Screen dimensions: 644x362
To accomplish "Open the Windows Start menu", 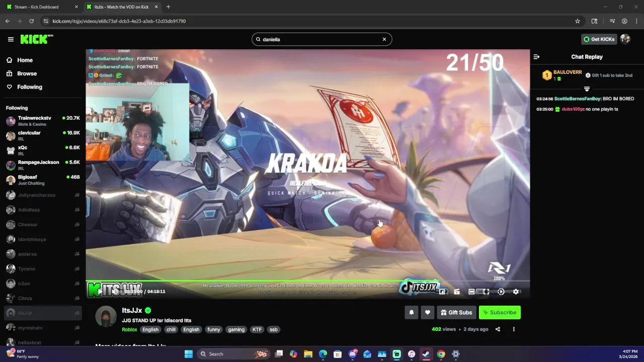I will (189, 354).
